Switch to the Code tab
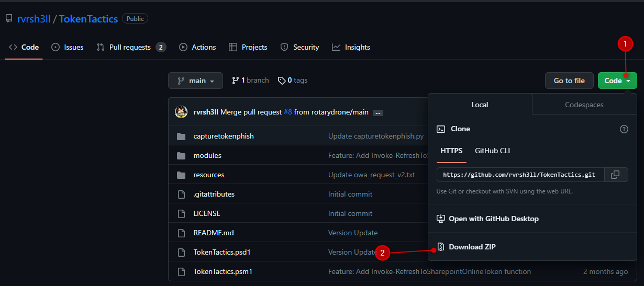Viewport: 644px width, 286px height. click(24, 47)
